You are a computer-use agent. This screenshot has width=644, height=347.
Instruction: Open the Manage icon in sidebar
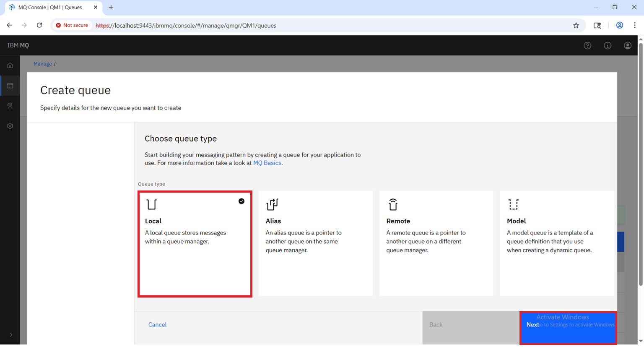pyautogui.click(x=10, y=86)
